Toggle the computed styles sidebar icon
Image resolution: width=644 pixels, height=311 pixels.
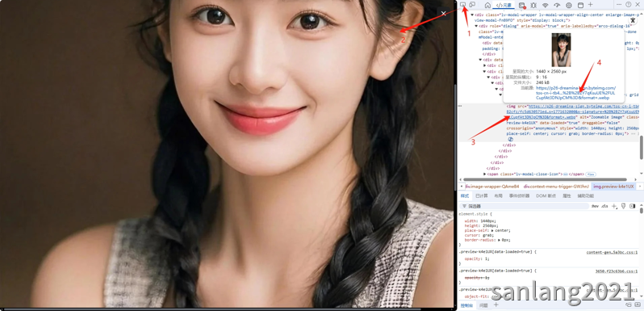point(633,206)
